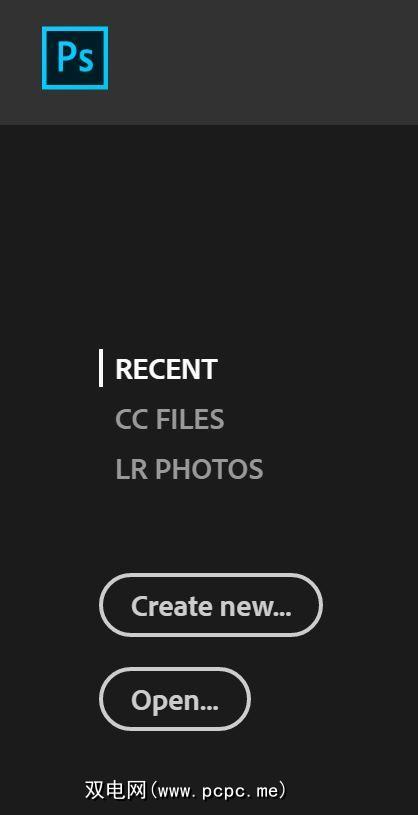This screenshot has width=418, height=815.
Task: Open the LR PHOTOS tab
Action: click(x=189, y=469)
